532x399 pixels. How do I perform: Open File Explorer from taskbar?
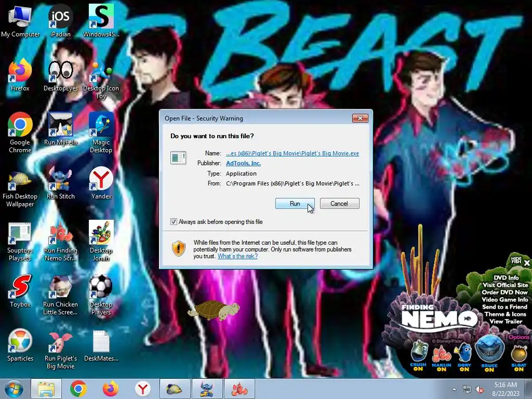pyautogui.click(x=46, y=389)
